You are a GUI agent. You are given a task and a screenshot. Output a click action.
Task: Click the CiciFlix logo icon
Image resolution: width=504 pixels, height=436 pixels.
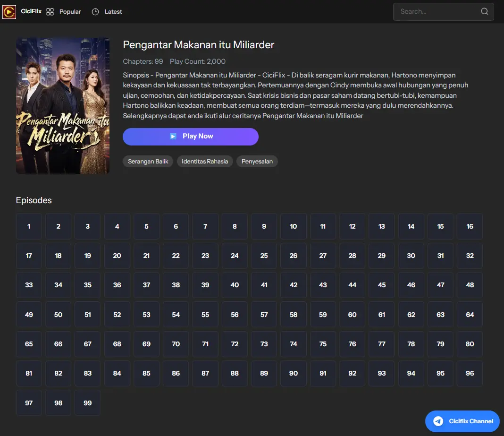point(9,12)
